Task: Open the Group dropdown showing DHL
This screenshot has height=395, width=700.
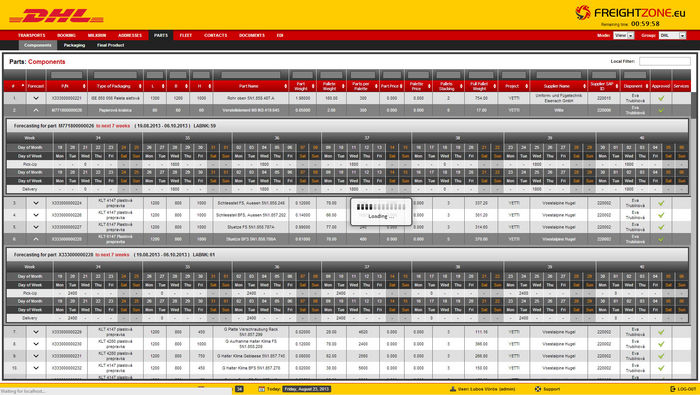Action: pos(672,35)
